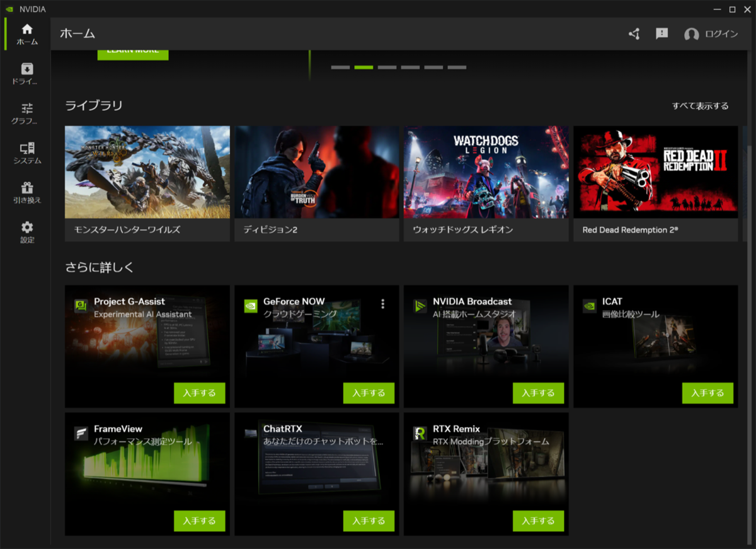
Task: Open the ホーム sidebar icon
Action: click(27, 29)
